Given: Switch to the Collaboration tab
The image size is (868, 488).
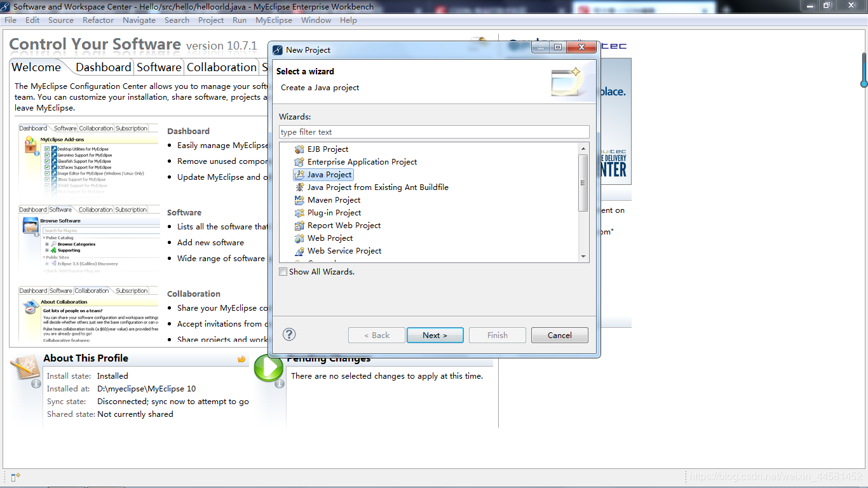Looking at the screenshot, I should pos(221,67).
